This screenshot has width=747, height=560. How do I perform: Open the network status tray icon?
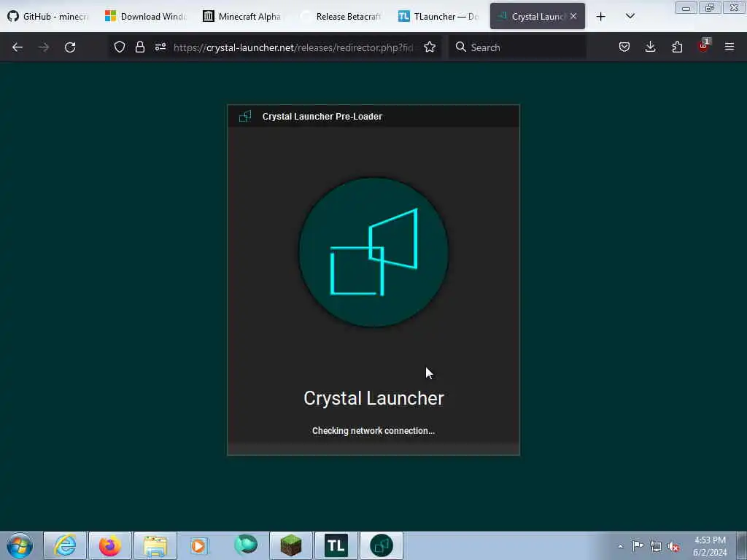pyautogui.click(x=656, y=546)
